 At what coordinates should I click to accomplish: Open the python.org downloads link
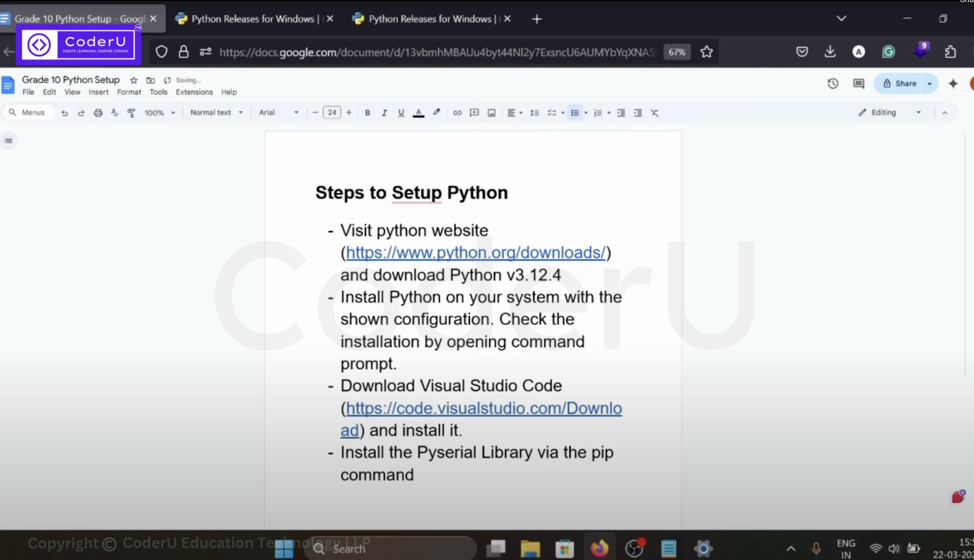(x=475, y=253)
